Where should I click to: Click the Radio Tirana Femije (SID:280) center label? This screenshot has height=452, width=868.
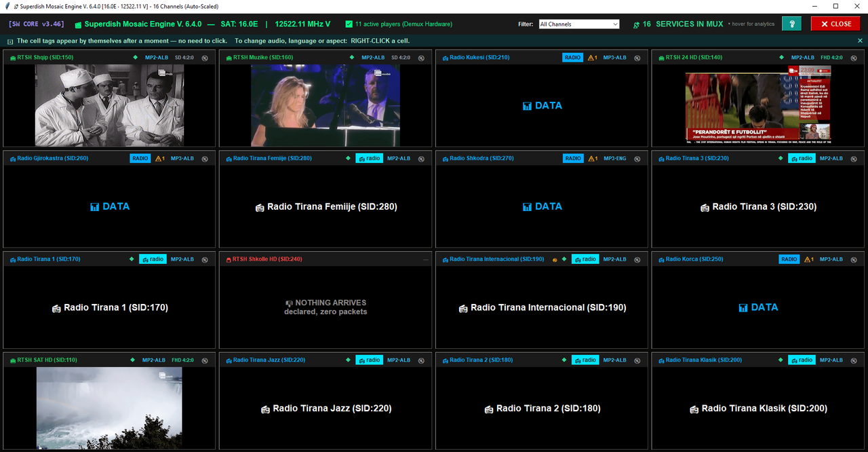tap(326, 206)
